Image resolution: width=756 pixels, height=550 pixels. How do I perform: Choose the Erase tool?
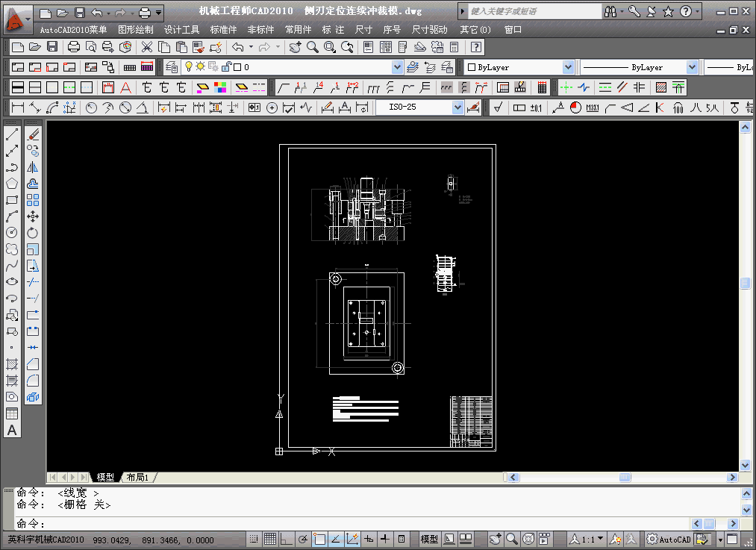(x=33, y=135)
